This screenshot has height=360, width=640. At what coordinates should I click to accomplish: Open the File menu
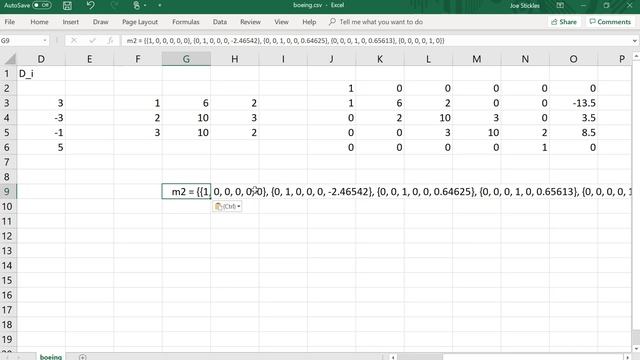[x=10, y=22]
